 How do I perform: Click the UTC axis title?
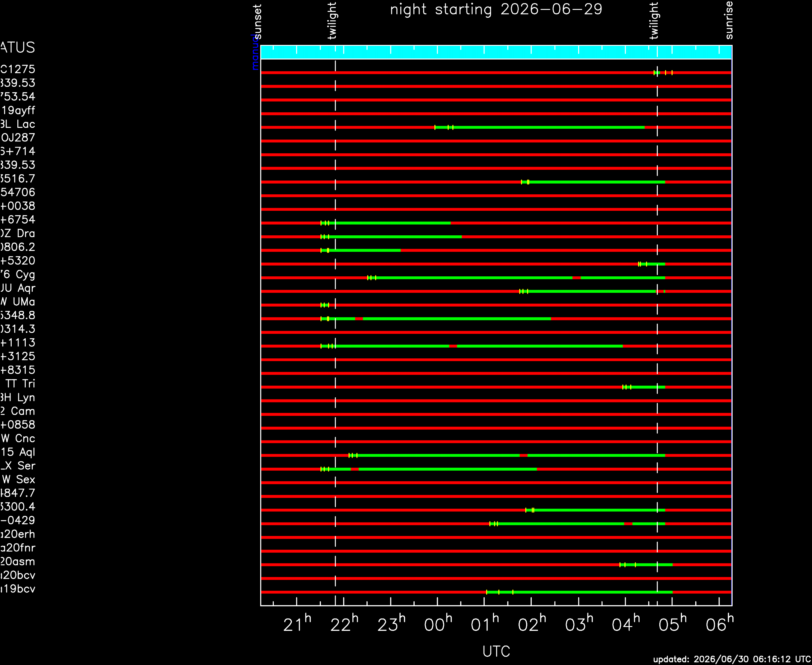(x=496, y=651)
